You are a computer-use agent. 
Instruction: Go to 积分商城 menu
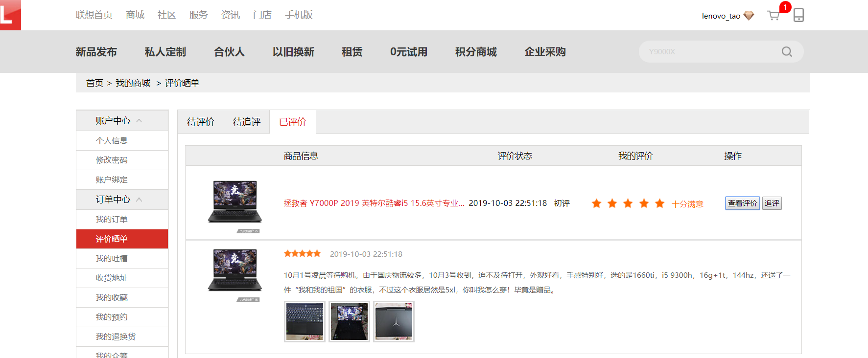coord(476,52)
